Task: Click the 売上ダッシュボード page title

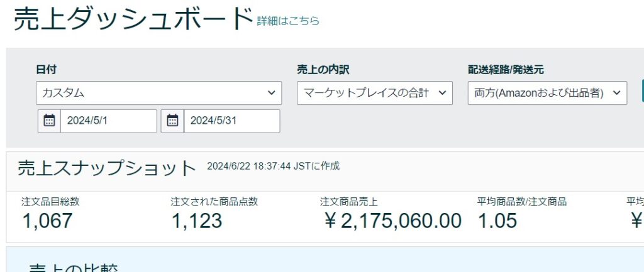Action: (x=133, y=19)
